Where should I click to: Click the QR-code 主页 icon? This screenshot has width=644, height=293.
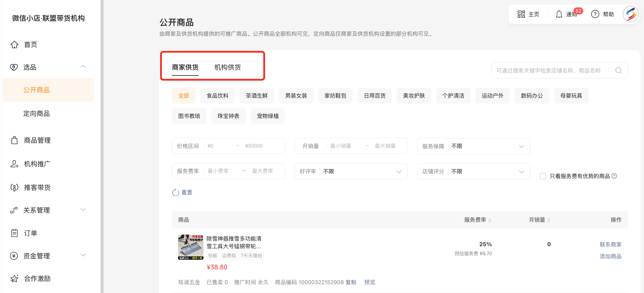pos(521,14)
